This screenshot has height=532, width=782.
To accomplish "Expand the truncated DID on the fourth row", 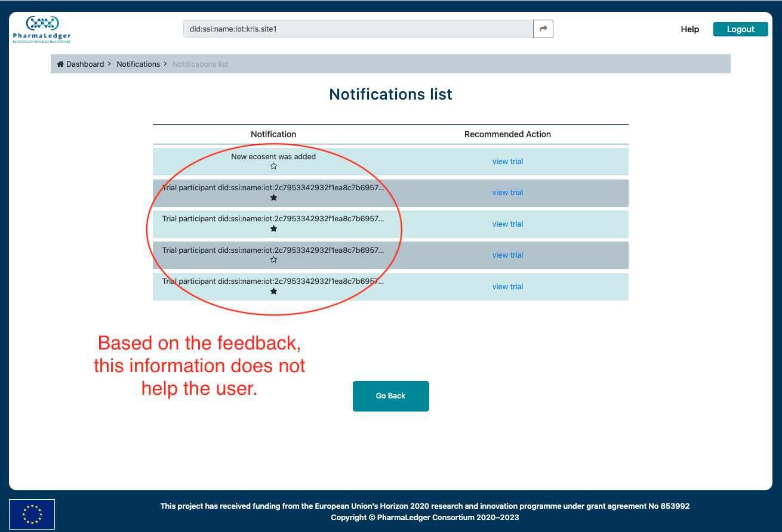I will (x=273, y=250).
